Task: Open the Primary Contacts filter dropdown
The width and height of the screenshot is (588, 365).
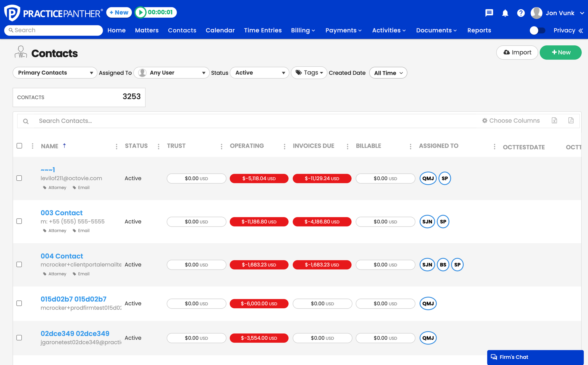Action: (55, 73)
